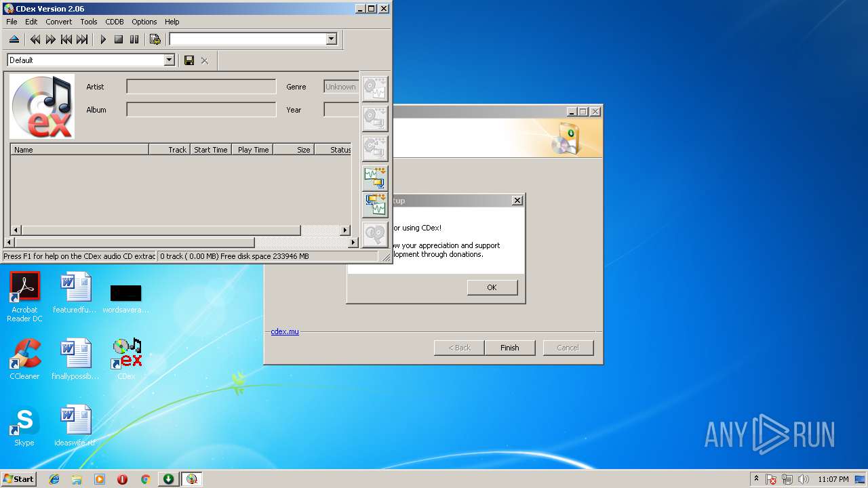
Task: Click the Action Center flag tray icon
Action: [x=771, y=479]
